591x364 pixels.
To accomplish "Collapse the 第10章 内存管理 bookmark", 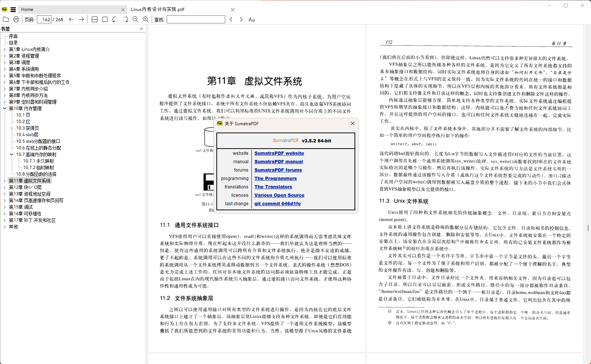I will pos(5,108).
